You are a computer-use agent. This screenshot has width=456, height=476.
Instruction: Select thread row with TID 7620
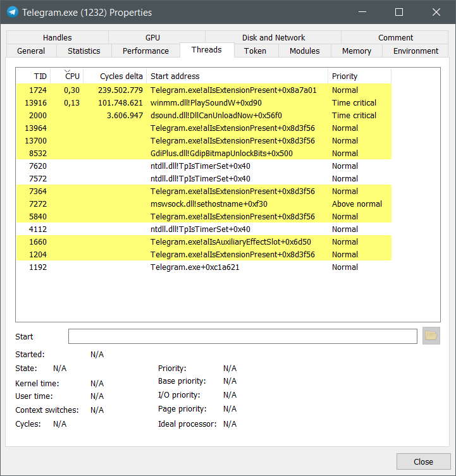[204, 166]
